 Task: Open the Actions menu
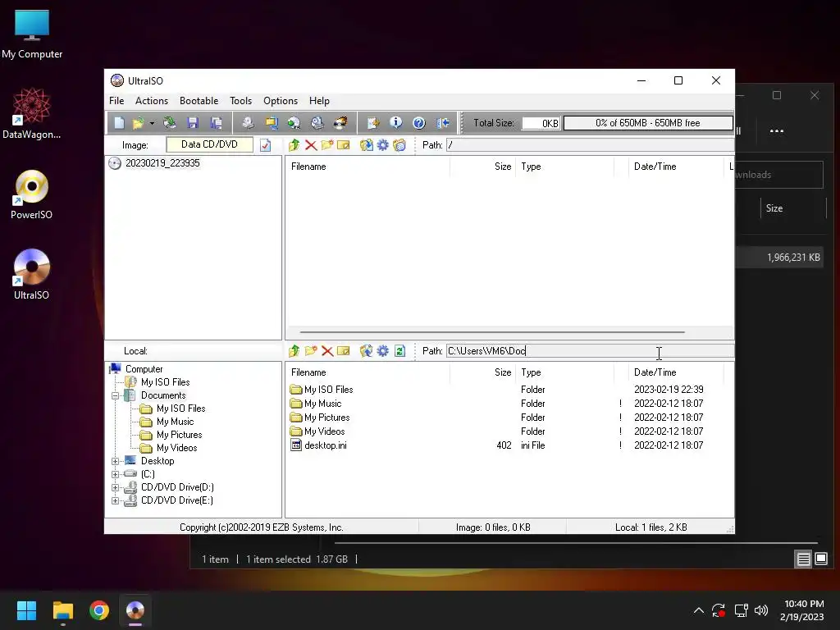(152, 101)
